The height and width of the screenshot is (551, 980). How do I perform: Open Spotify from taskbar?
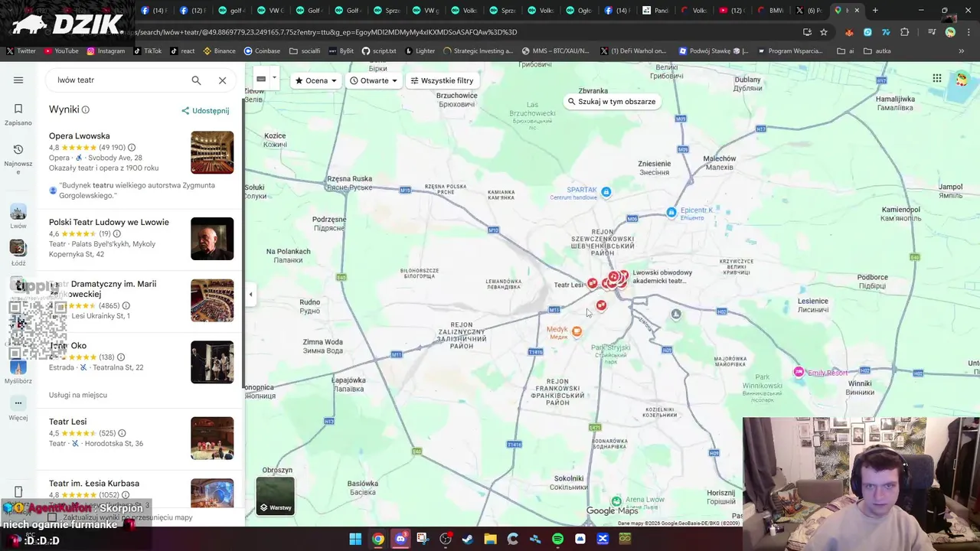click(557, 539)
